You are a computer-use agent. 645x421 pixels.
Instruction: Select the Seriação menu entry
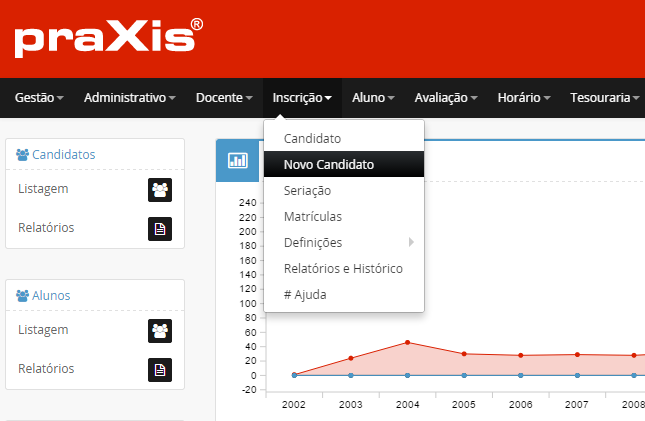[307, 190]
